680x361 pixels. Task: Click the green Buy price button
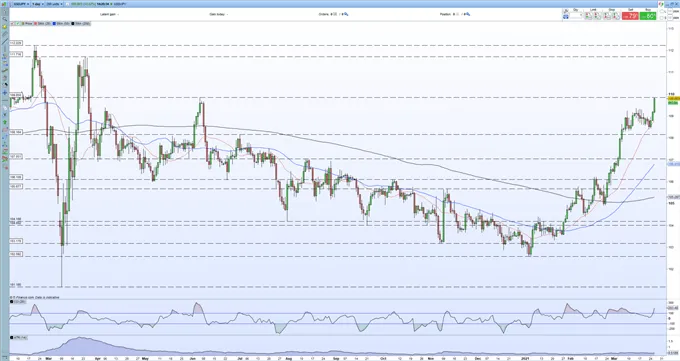[x=648, y=16]
